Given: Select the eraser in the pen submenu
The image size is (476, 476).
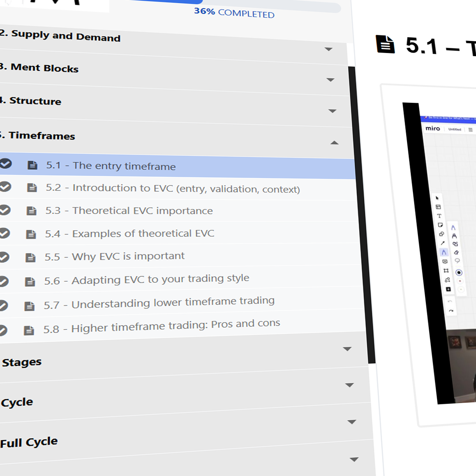Looking at the screenshot, I should 456,252.
